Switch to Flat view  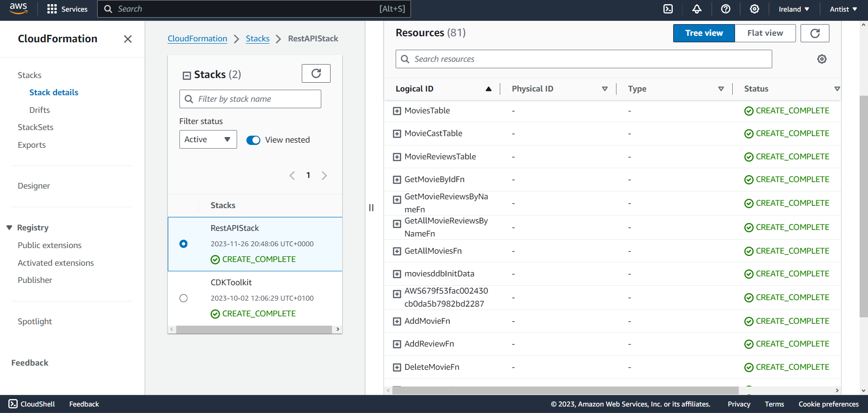coord(765,33)
